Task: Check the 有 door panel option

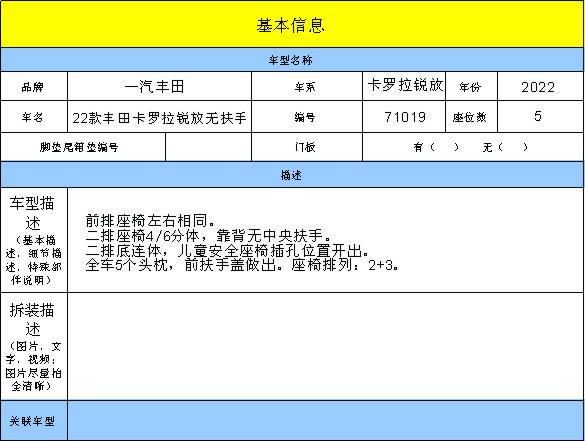Action: pyautogui.click(x=436, y=147)
